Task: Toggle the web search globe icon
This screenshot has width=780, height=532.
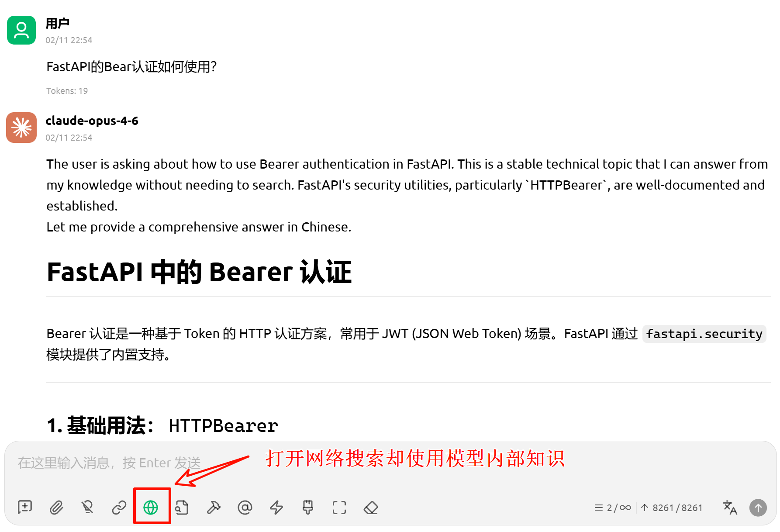Action: tap(151, 508)
